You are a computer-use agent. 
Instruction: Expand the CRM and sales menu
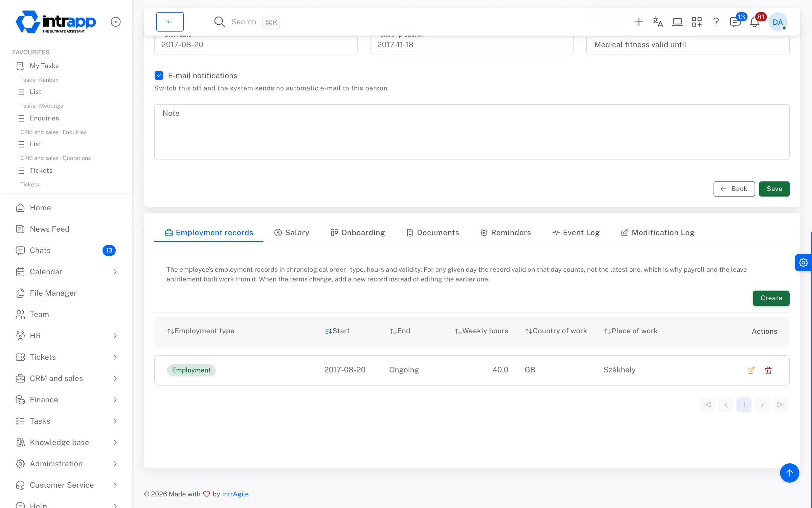coord(66,378)
